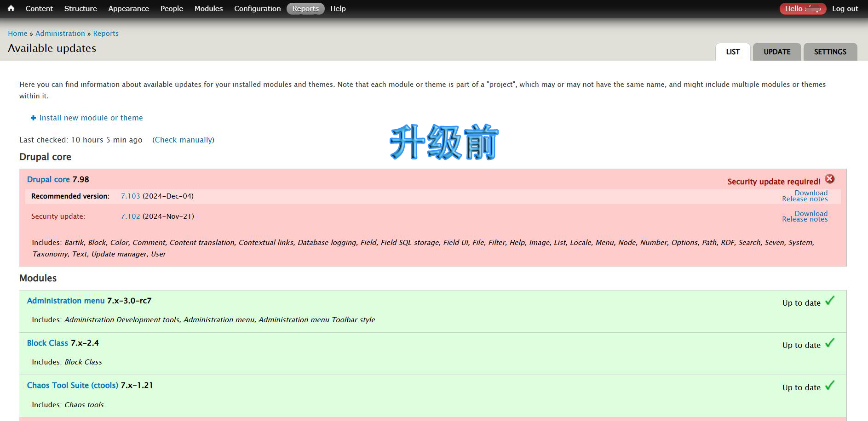Click Drupal core version number 7.98
Image resolution: width=868 pixels, height=421 pixels.
[x=80, y=179]
